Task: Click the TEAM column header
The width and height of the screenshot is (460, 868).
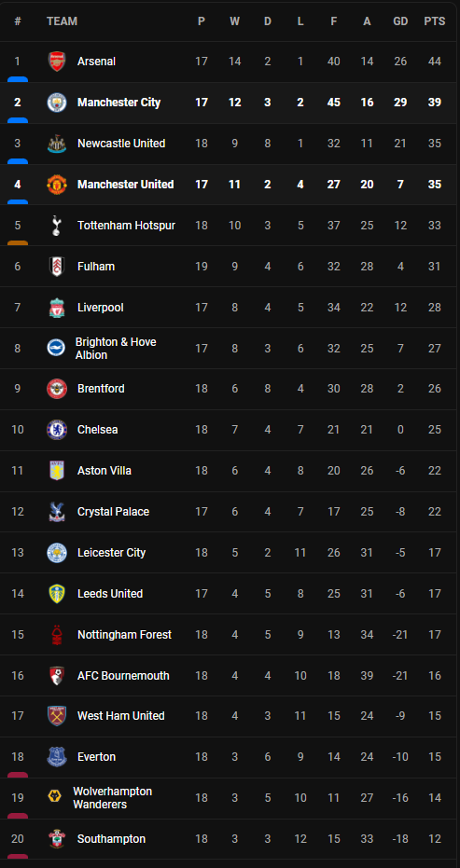Action: pyautogui.click(x=63, y=21)
